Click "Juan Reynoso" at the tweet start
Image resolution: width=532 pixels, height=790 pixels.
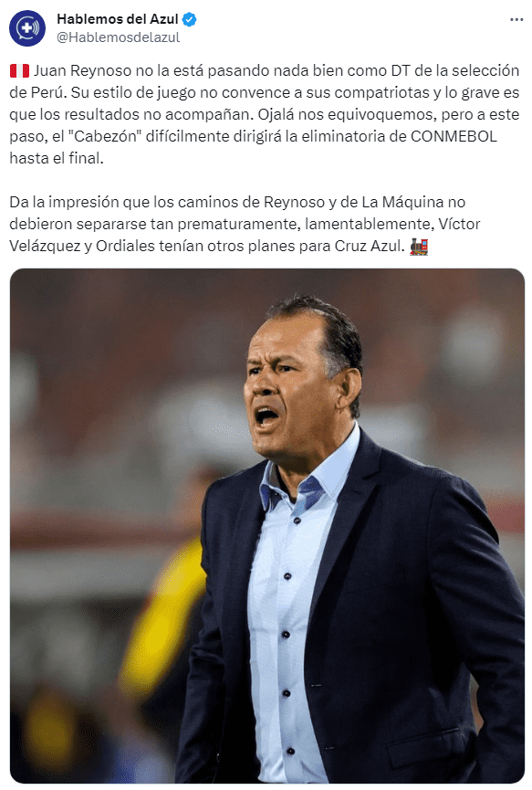pos(82,70)
